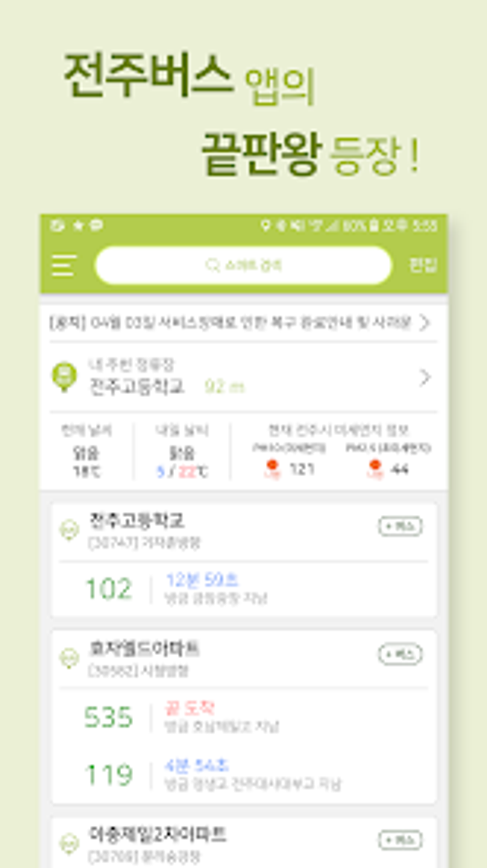Tap the status bar location pin icon
This screenshot has width=487, height=868.
pos(265,225)
